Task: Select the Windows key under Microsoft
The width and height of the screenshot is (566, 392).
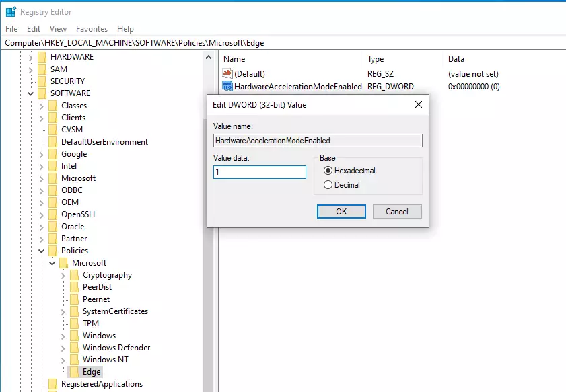Action: point(99,336)
